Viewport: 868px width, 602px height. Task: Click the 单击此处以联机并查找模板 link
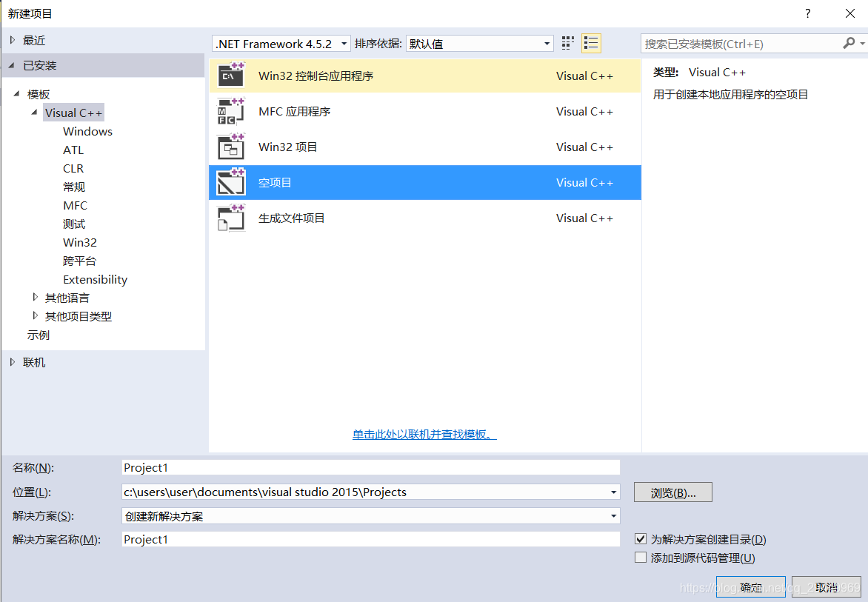424,434
